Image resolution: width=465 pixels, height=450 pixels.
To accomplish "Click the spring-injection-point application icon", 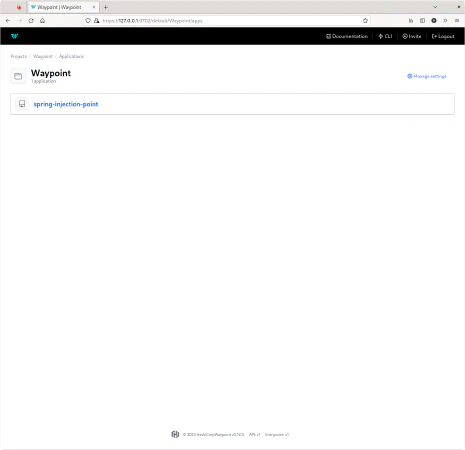I will pos(22,104).
